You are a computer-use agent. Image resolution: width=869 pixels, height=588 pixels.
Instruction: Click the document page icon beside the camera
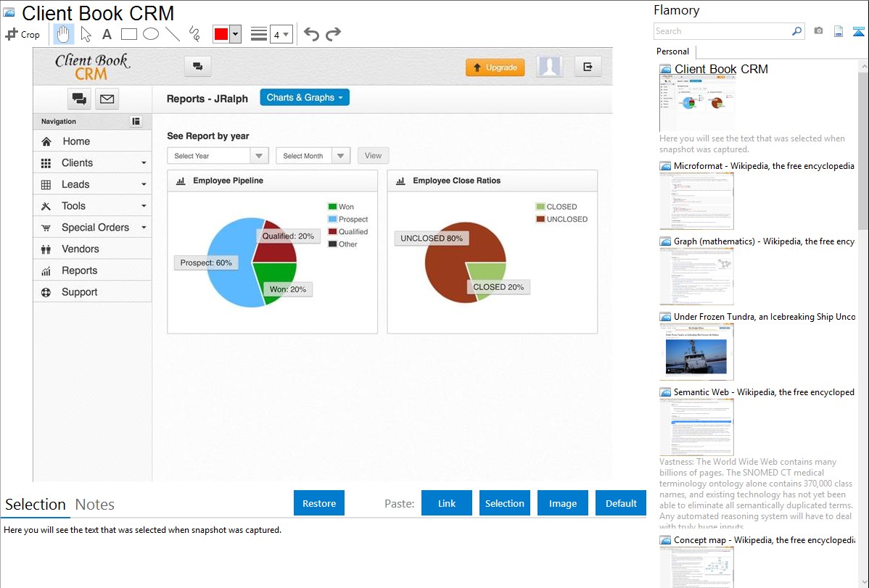point(839,31)
